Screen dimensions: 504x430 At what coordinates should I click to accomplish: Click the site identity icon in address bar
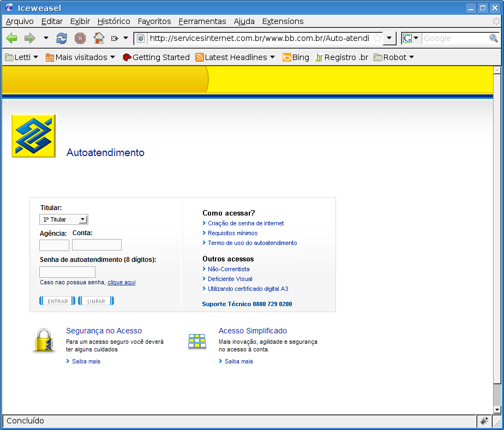(x=141, y=38)
